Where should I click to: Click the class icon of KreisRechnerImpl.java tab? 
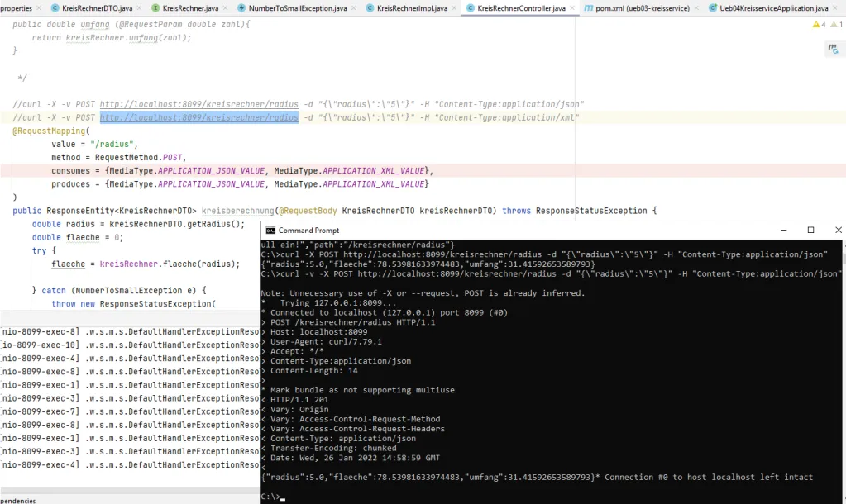click(370, 8)
